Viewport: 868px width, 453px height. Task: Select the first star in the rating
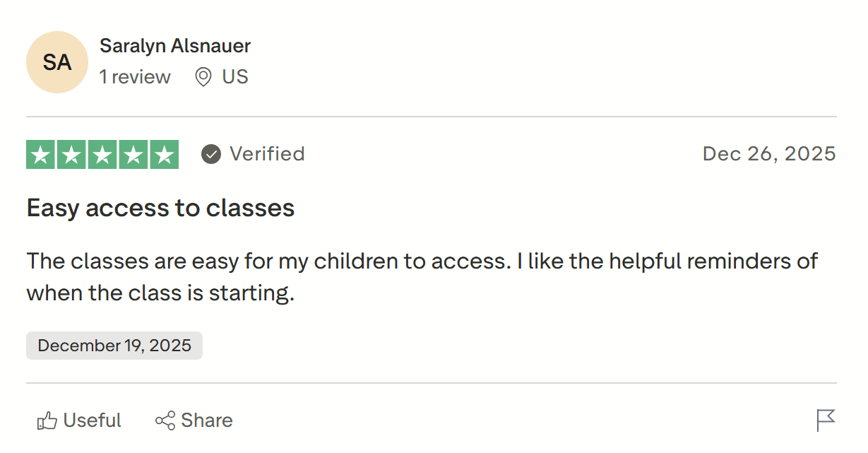click(41, 154)
